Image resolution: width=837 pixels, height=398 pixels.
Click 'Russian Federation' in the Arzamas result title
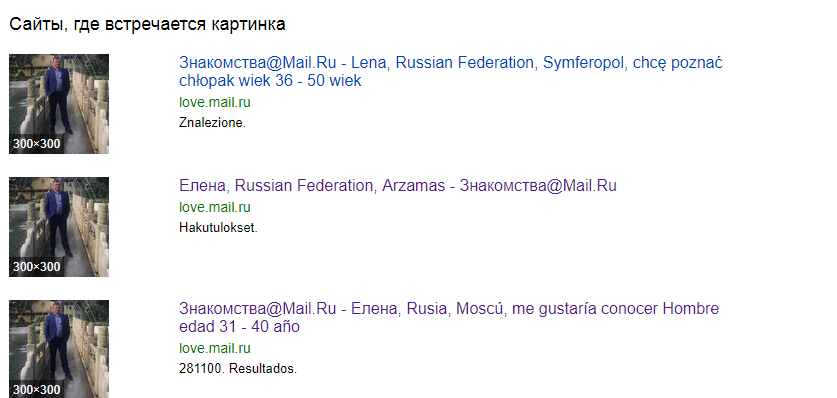coord(305,186)
